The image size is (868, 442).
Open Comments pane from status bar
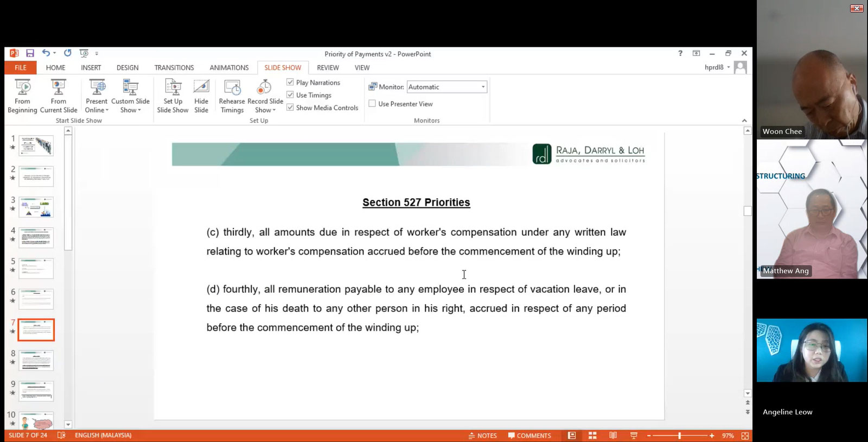tap(529, 435)
